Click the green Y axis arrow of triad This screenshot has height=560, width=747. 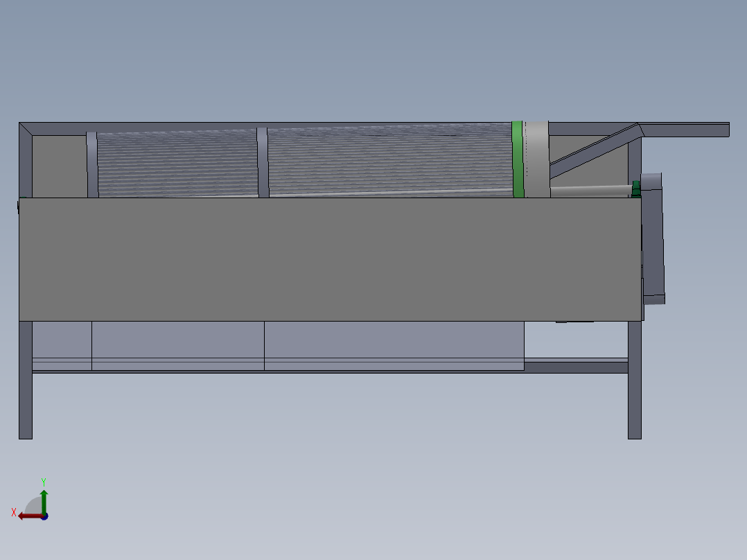tap(44, 501)
